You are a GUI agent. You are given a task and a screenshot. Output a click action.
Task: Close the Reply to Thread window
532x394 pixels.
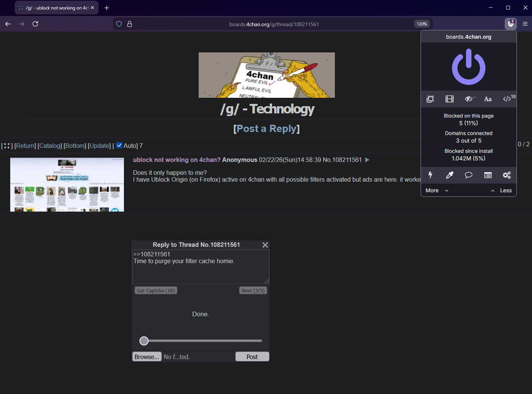[x=265, y=245]
